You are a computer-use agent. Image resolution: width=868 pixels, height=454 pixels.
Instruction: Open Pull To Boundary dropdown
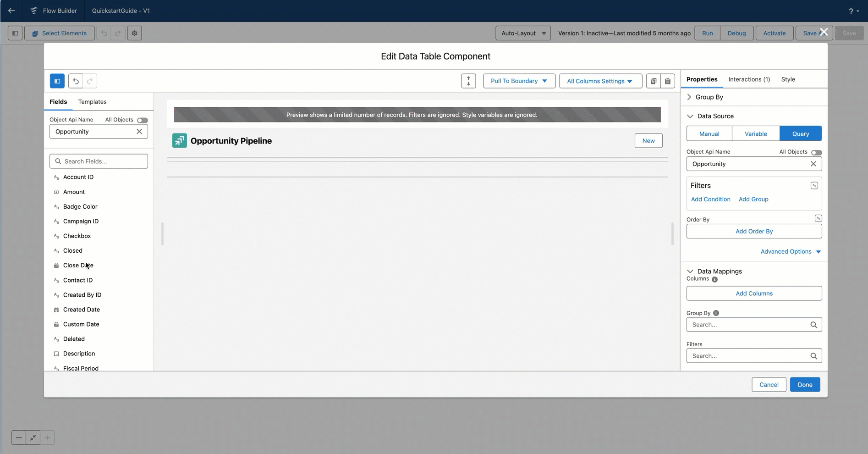pyautogui.click(x=519, y=81)
